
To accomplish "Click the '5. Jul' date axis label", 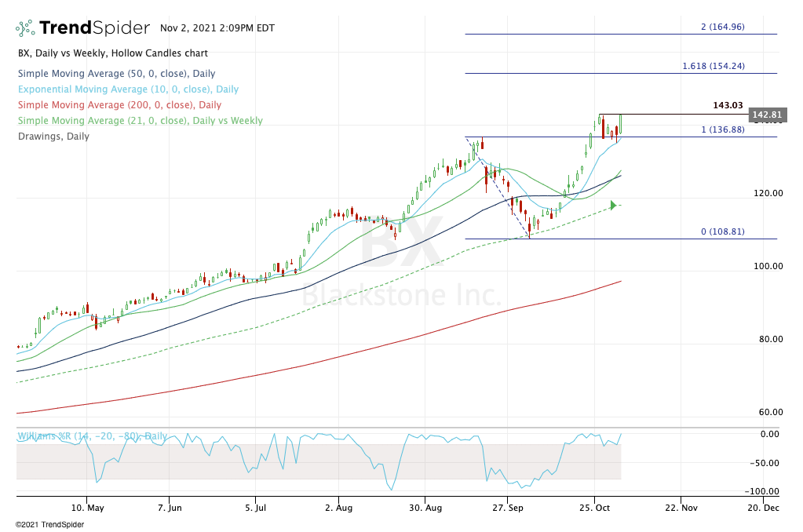I will (x=256, y=508).
